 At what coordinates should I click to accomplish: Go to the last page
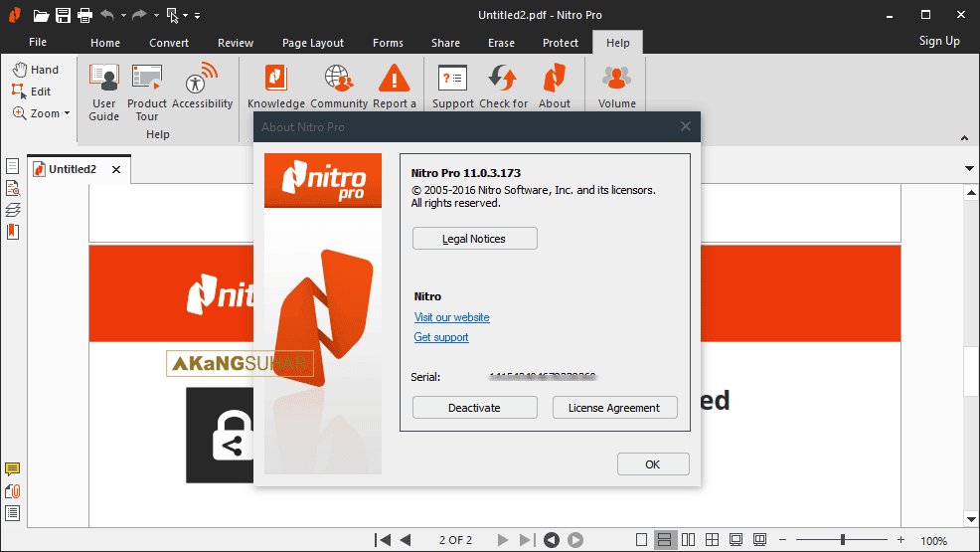click(x=526, y=539)
